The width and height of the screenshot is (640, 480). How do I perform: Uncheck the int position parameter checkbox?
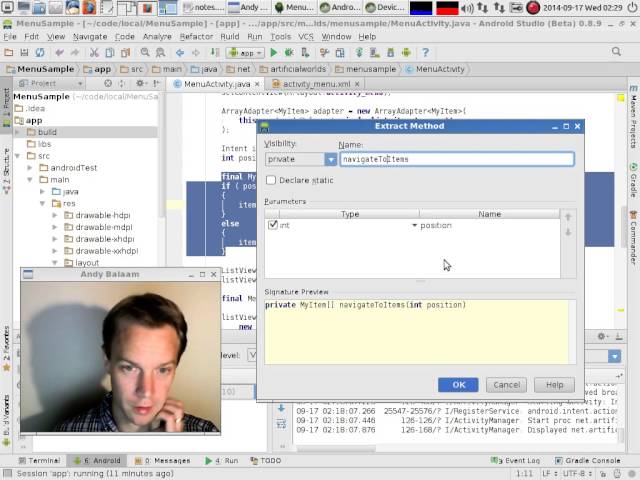tap(273, 225)
